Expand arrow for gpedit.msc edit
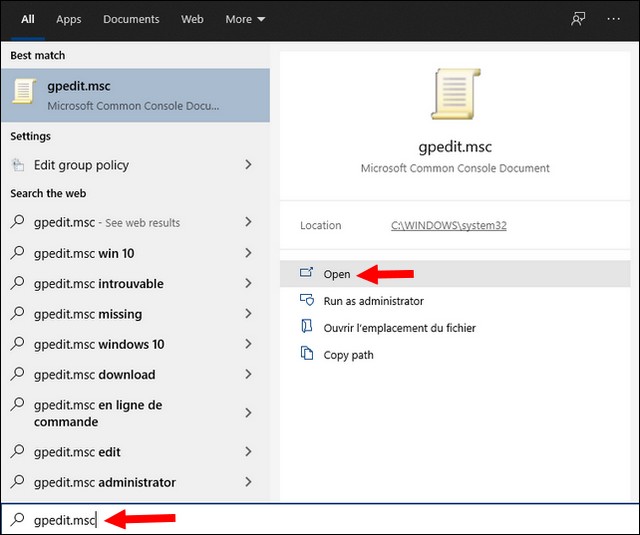640x535 pixels. click(248, 451)
